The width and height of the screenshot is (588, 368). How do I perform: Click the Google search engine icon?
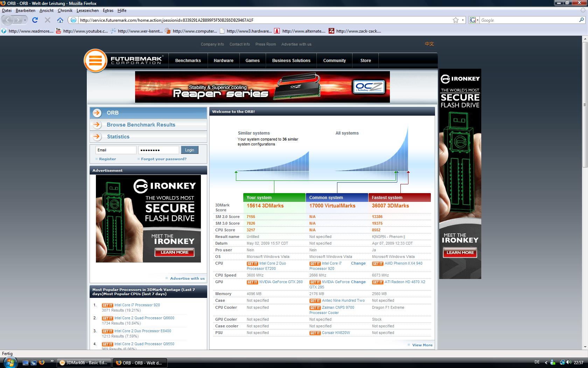(472, 20)
